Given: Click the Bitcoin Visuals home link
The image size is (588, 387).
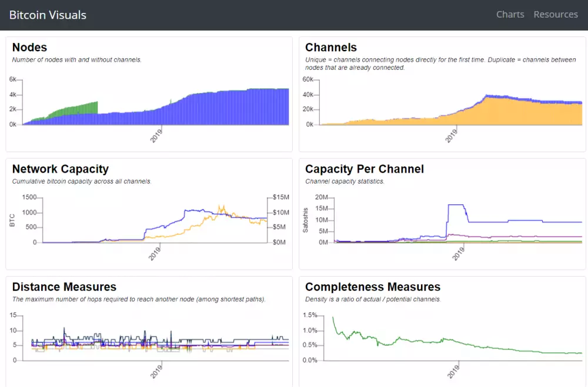Looking at the screenshot, I should pyautogui.click(x=47, y=15).
